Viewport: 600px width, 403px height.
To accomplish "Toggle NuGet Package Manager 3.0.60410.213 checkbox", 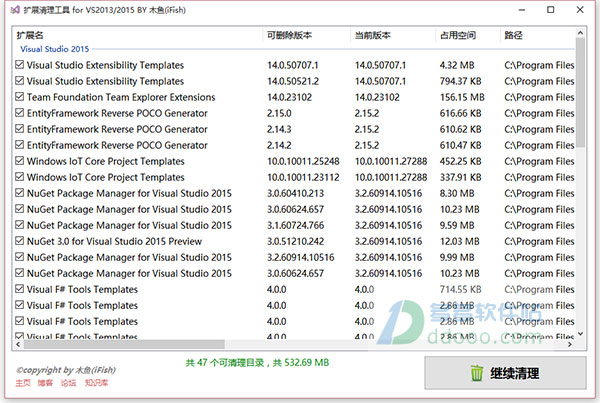I will pos(20,193).
